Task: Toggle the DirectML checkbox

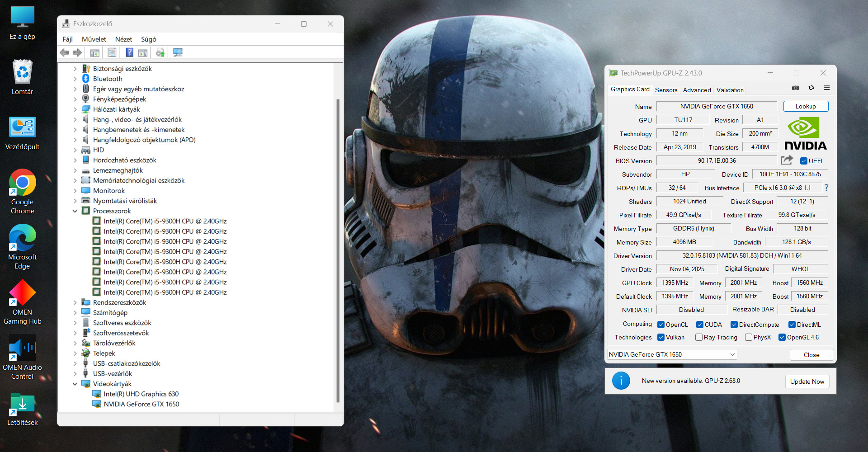Action: pyautogui.click(x=792, y=325)
